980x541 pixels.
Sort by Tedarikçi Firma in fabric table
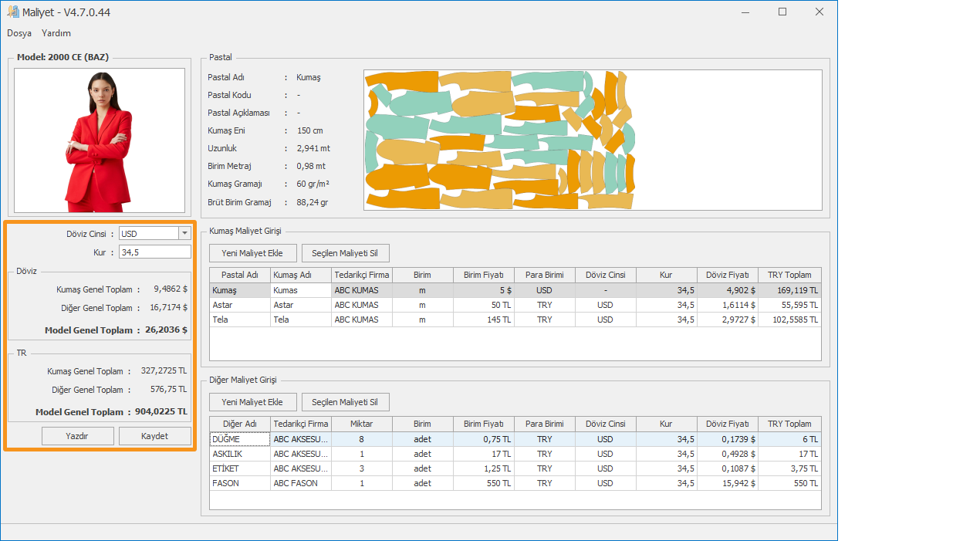(362, 275)
